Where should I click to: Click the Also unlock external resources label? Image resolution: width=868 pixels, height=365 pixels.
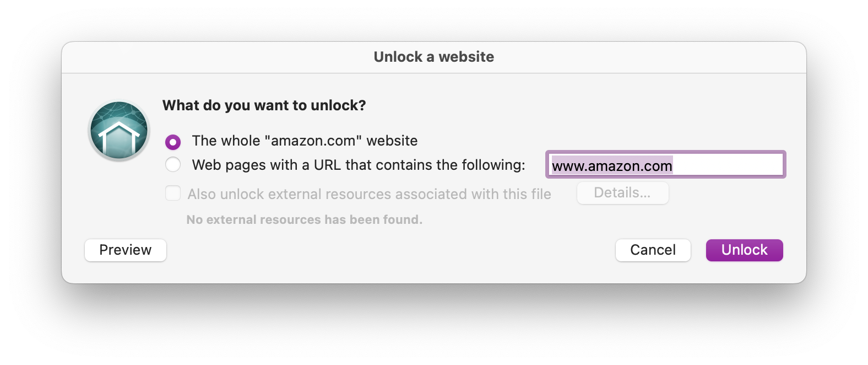pos(369,194)
